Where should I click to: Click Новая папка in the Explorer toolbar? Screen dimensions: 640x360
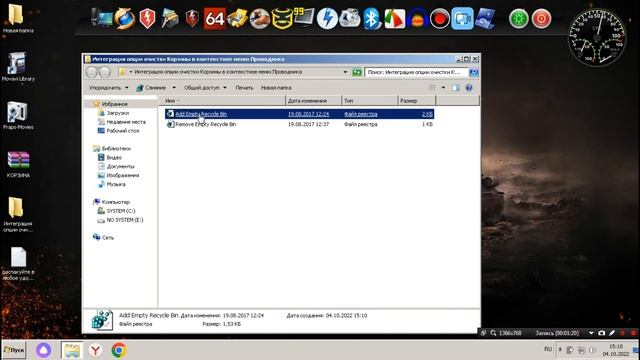(x=276, y=88)
